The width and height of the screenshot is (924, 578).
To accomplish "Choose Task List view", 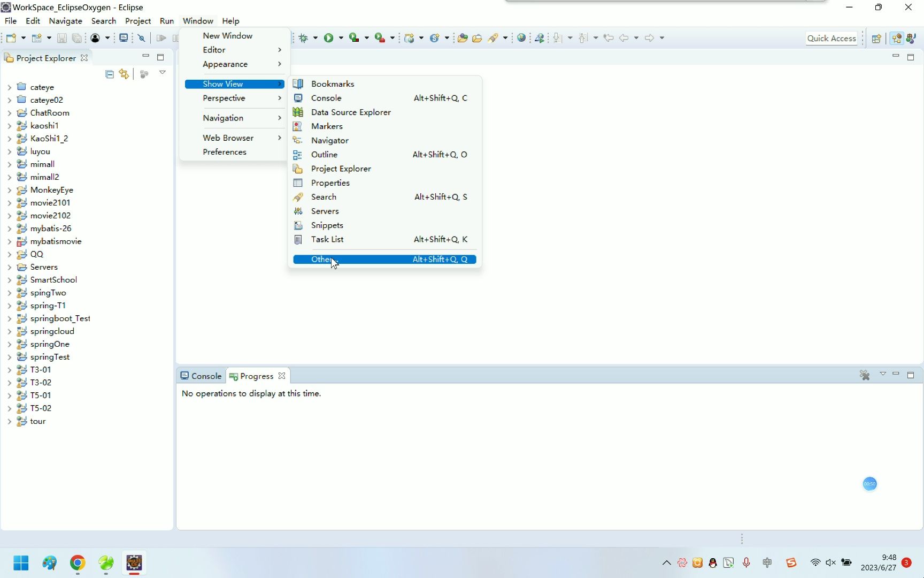I will [x=384, y=240].
